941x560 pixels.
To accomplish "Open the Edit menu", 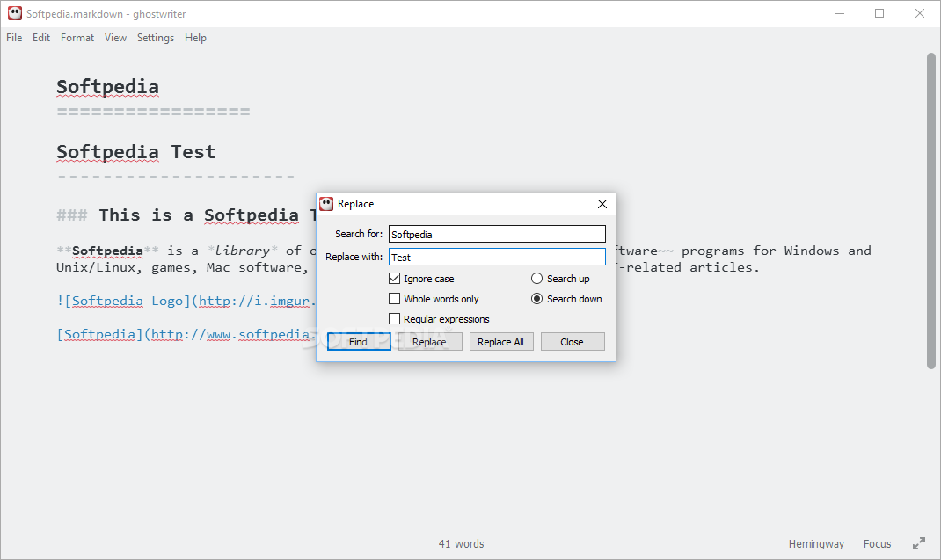I will click(x=40, y=37).
